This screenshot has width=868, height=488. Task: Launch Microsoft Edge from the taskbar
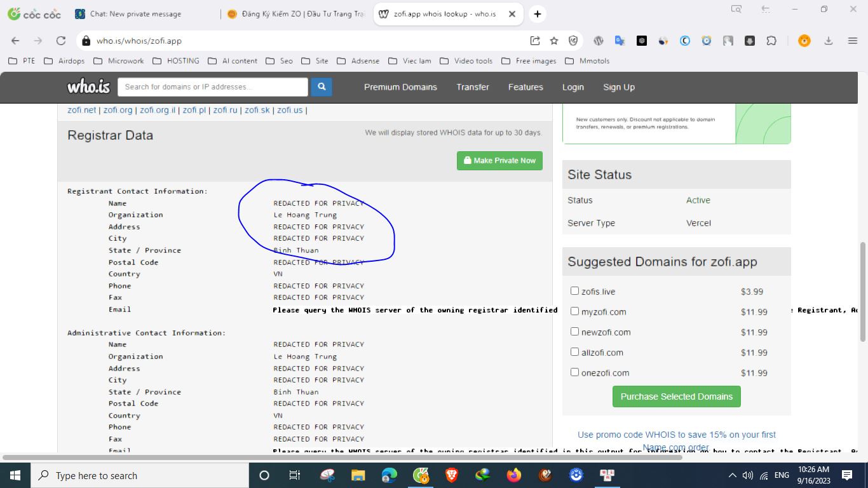pos(389,475)
